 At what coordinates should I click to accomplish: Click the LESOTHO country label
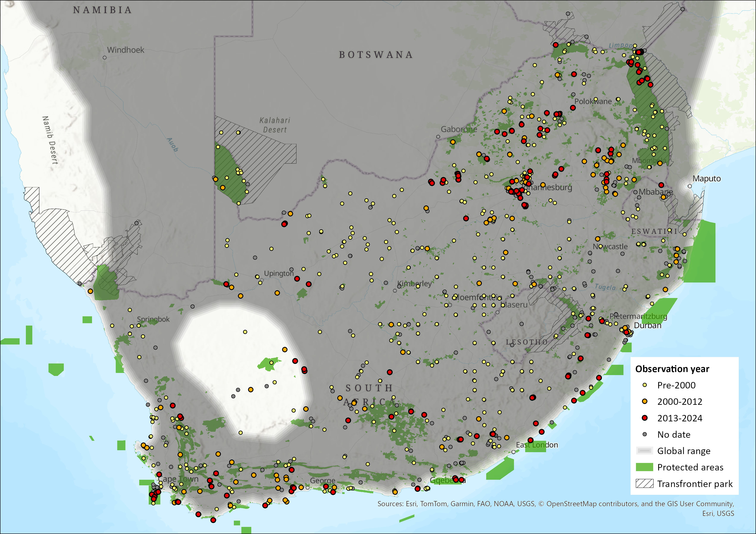point(526,342)
